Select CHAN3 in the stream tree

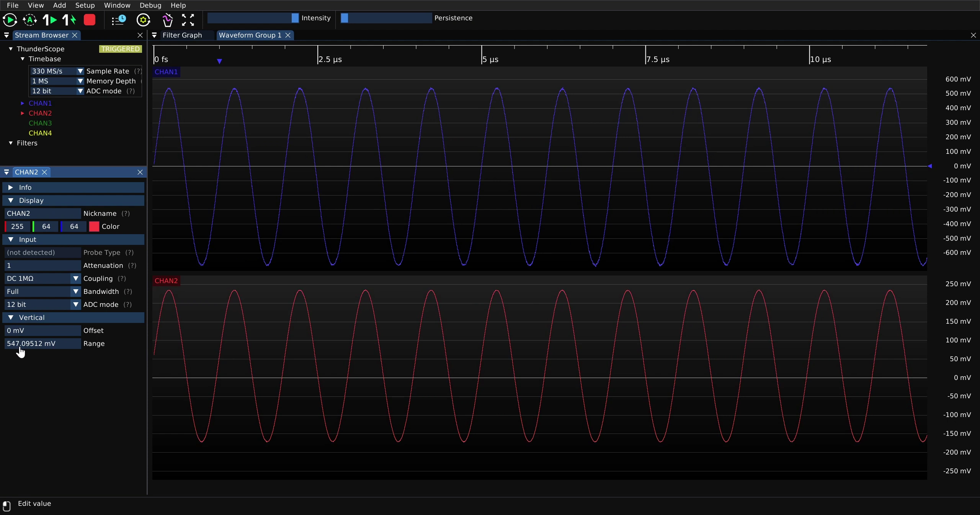(x=40, y=123)
